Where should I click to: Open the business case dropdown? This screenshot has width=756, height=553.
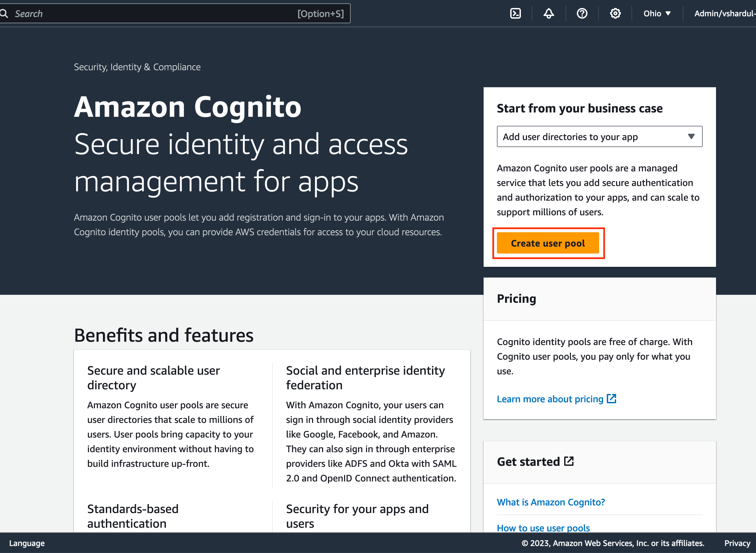[599, 136]
